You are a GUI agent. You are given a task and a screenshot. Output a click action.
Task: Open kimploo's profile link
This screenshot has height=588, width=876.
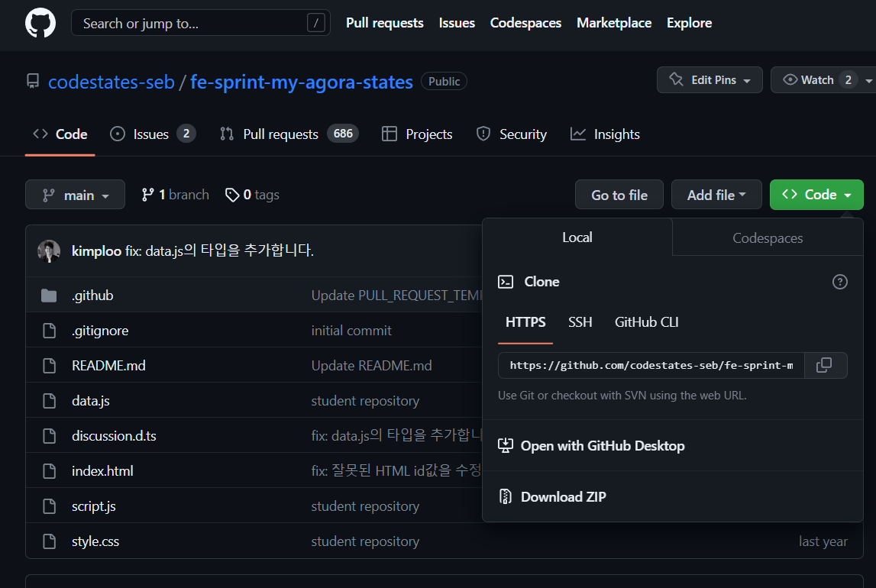click(x=97, y=251)
